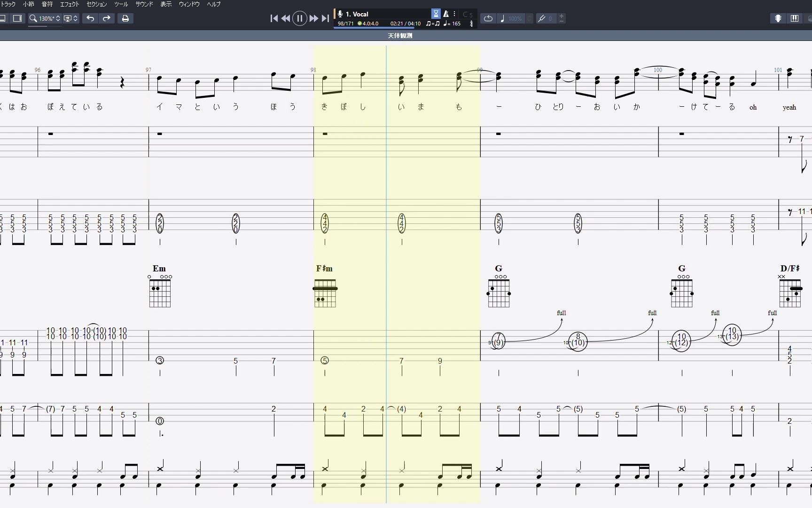Click the tempo value 165

point(456,24)
